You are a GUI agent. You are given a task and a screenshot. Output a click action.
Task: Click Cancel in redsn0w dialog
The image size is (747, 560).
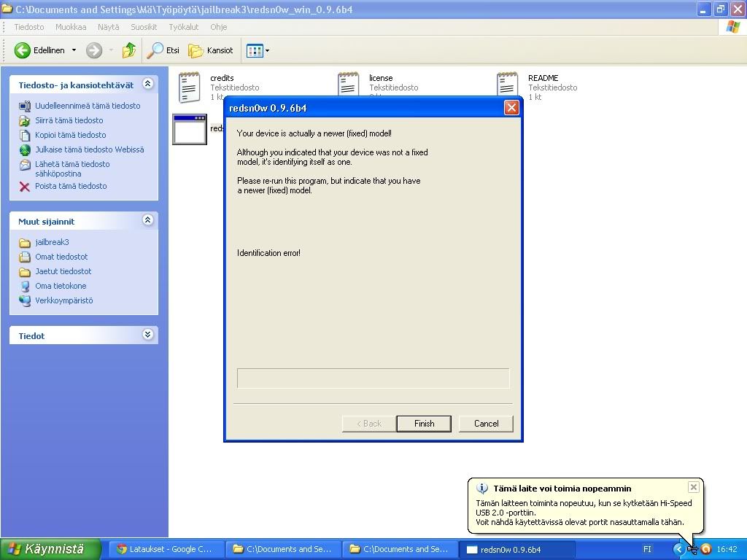pos(486,424)
